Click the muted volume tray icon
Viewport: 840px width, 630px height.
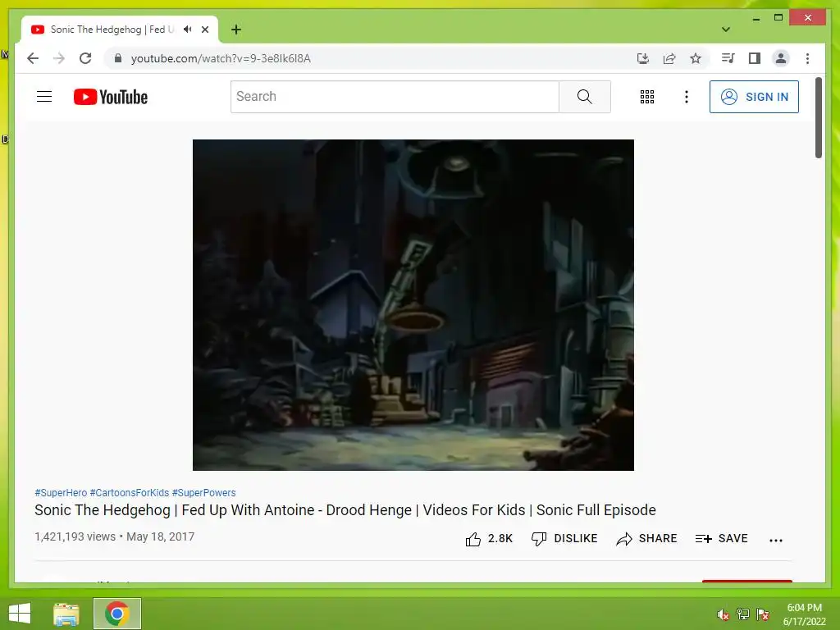point(724,614)
